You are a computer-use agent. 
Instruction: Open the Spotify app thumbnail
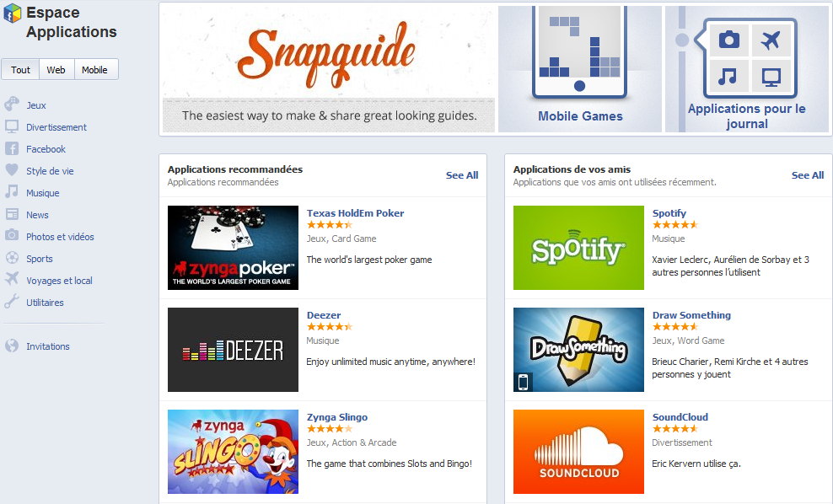click(578, 248)
